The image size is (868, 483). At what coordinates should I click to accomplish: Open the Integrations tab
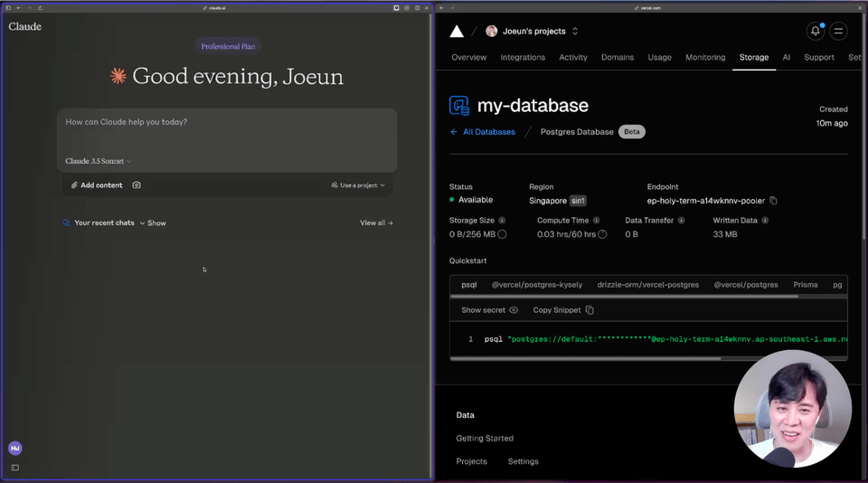523,57
